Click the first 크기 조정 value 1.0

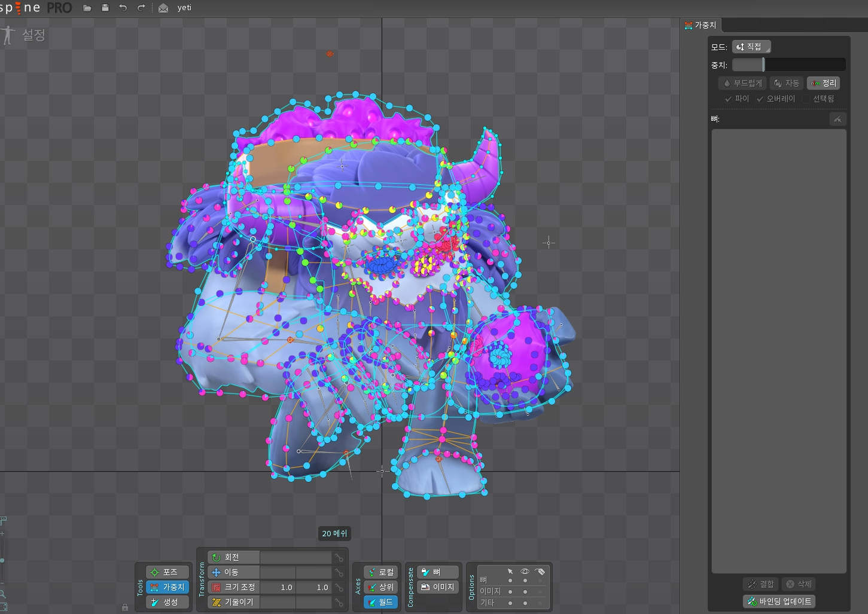[x=278, y=587]
